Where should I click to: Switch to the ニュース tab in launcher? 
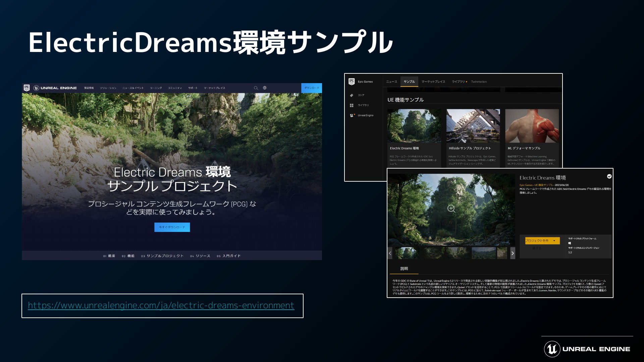391,81
